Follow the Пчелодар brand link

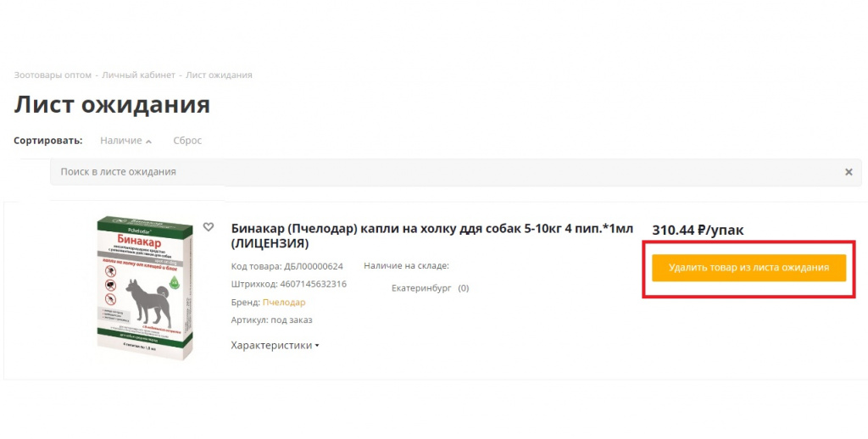tap(284, 303)
